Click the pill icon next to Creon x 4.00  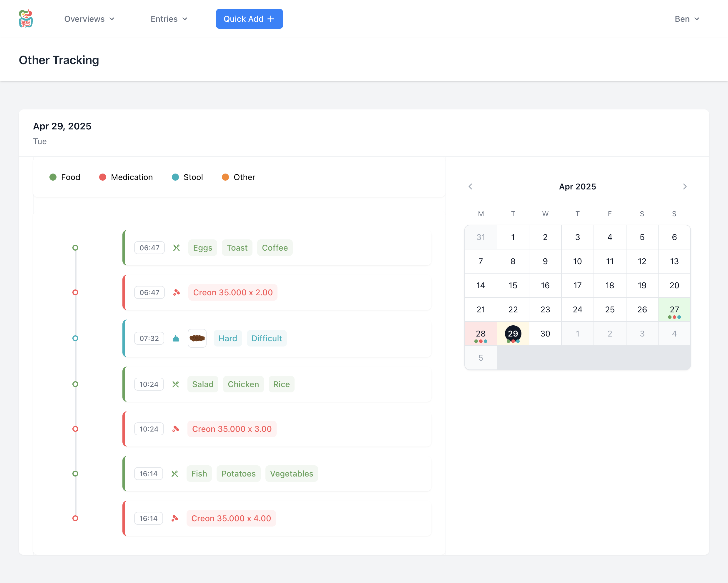(174, 518)
